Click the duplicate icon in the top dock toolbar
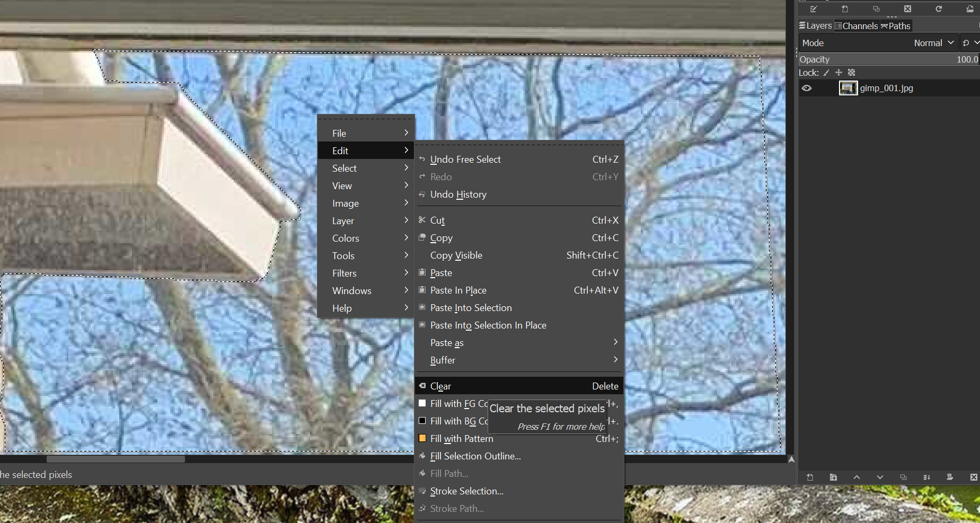980x523 pixels. click(x=876, y=8)
